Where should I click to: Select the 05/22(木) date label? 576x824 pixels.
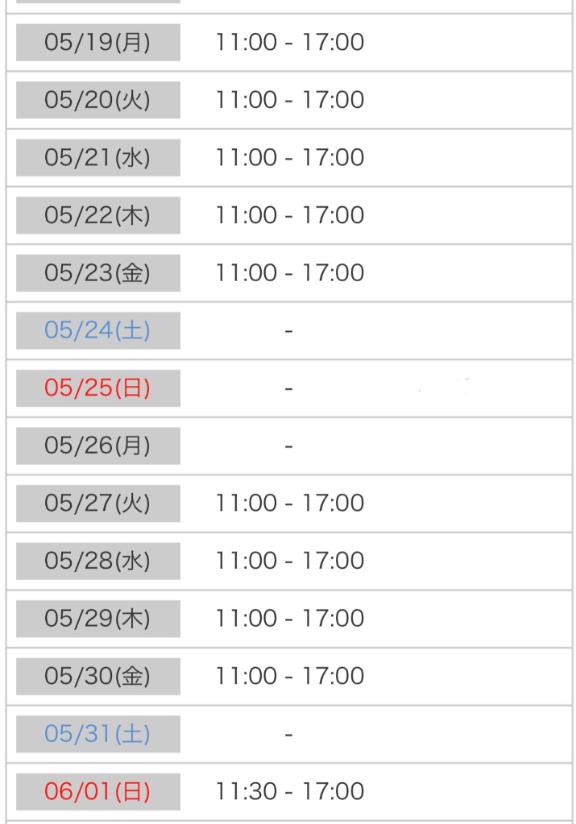pyautogui.click(x=98, y=215)
